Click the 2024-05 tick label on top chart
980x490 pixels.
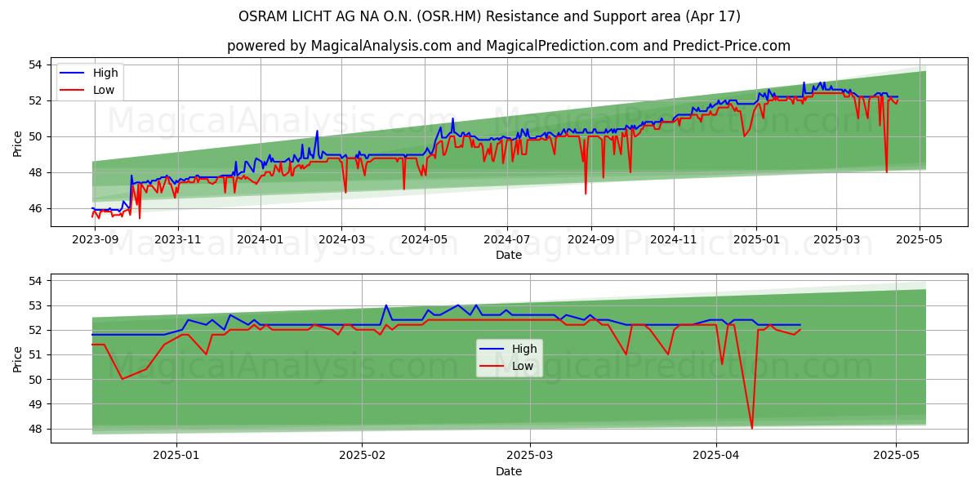click(424, 241)
